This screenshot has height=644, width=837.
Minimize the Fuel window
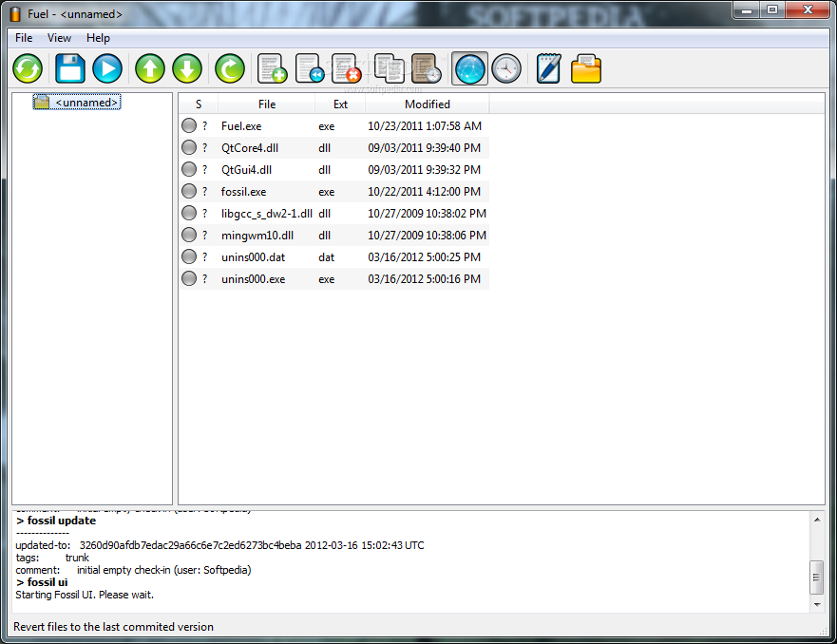coord(747,10)
